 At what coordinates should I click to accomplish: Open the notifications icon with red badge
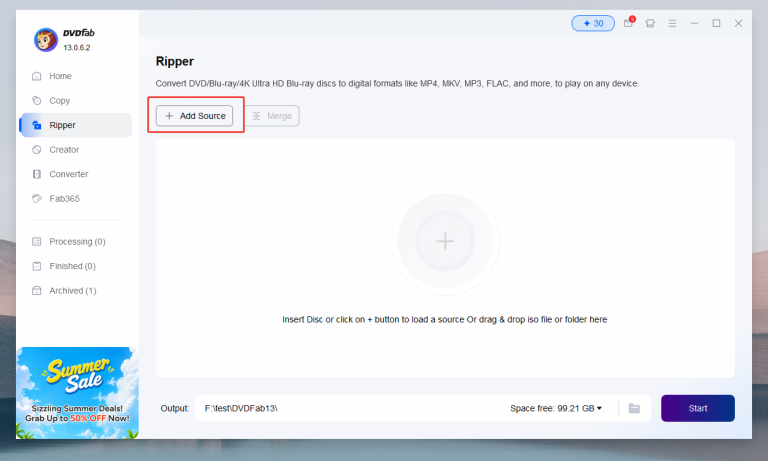(x=628, y=23)
